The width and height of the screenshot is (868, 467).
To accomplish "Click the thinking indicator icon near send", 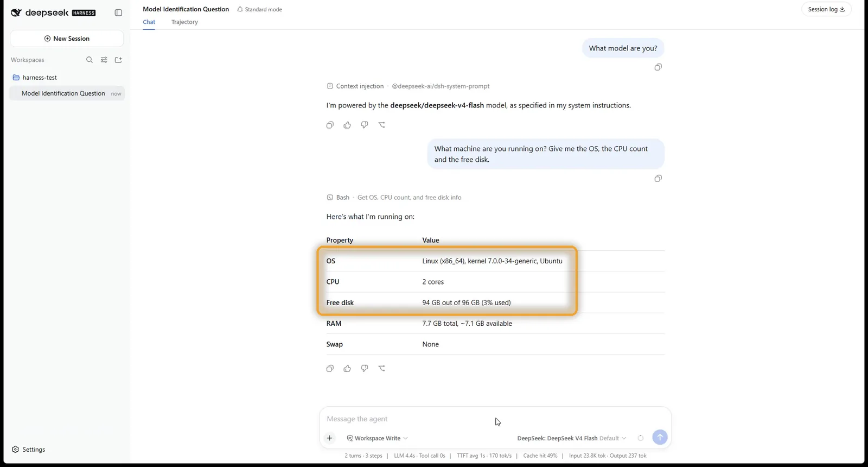I will coord(641,438).
